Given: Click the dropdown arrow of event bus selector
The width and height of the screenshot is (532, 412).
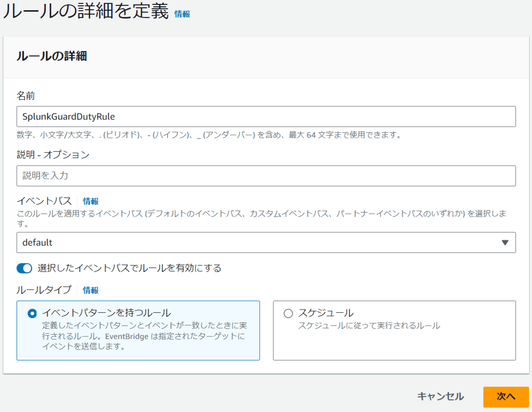Looking at the screenshot, I should [x=505, y=242].
